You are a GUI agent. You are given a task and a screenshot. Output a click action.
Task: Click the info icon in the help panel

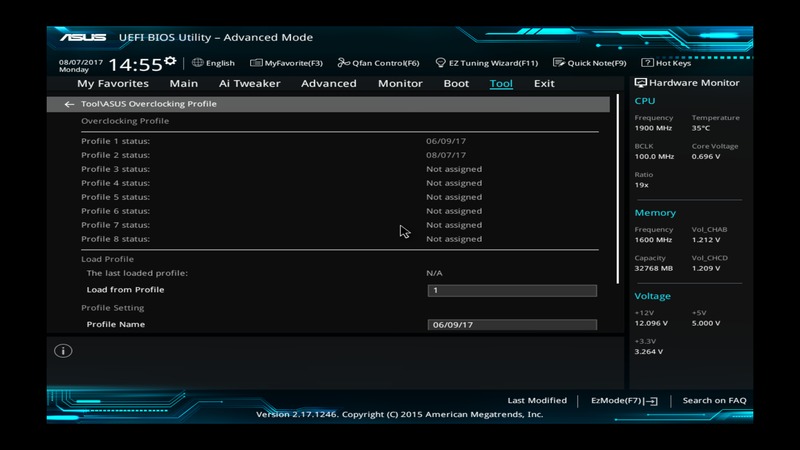[x=63, y=351]
